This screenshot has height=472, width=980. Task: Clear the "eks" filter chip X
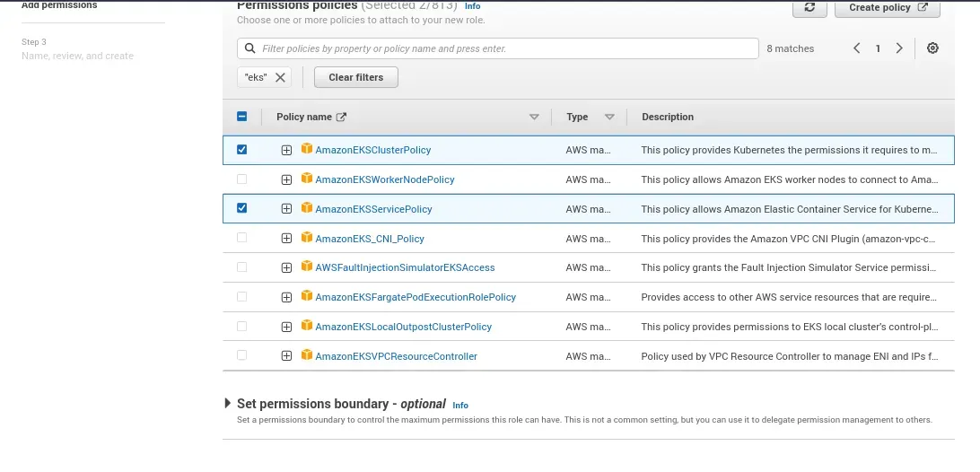tap(280, 77)
